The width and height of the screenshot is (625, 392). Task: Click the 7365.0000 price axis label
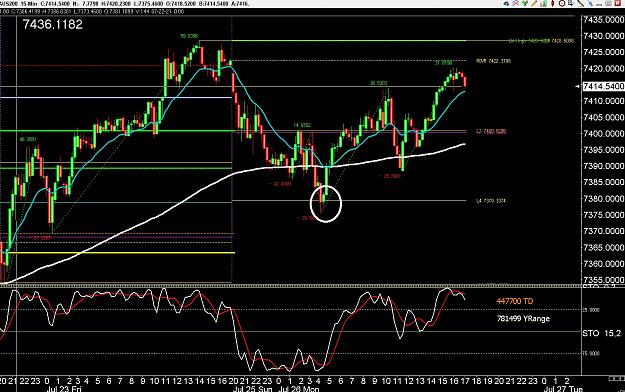pos(603,247)
